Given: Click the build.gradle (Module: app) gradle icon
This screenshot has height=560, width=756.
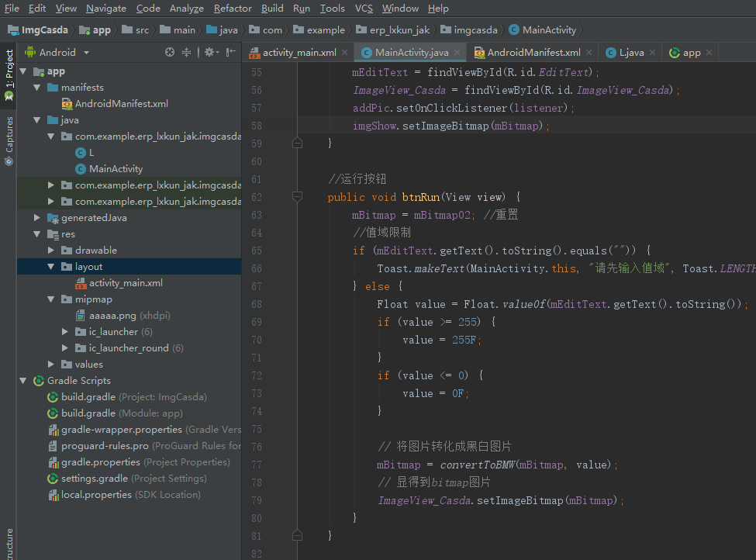Looking at the screenshot, I should (x=53, y=414).
